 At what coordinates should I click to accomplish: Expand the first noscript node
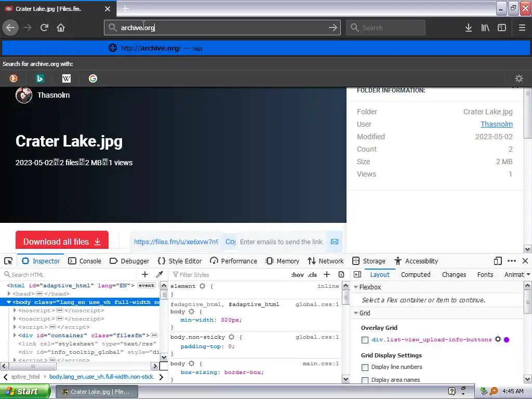click(15, 310)
